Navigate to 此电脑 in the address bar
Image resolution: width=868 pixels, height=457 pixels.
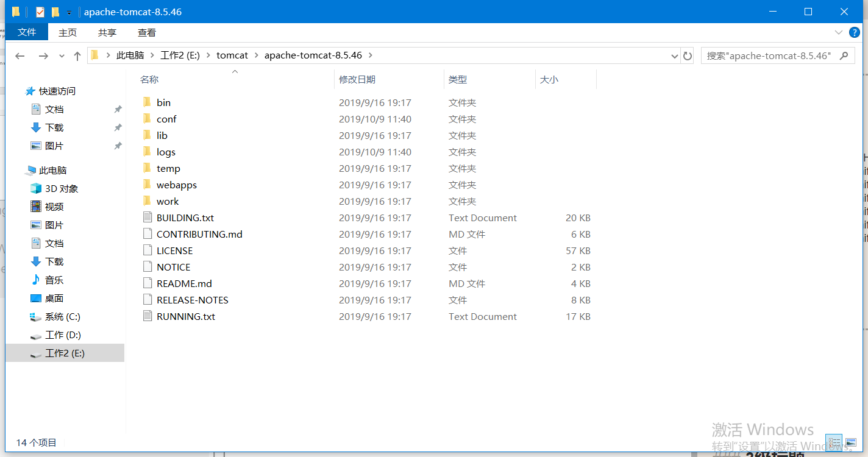(x=130, y=55)
